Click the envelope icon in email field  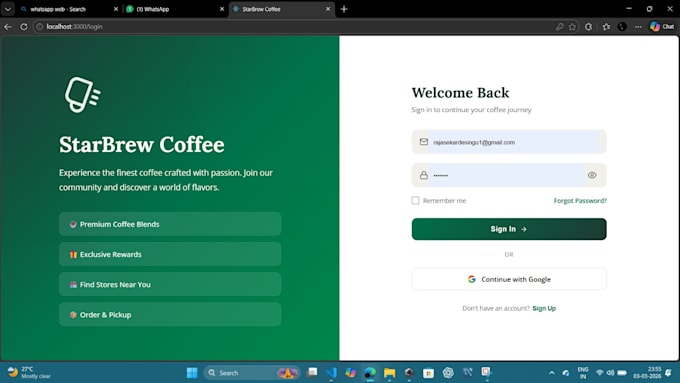point(424,142)
